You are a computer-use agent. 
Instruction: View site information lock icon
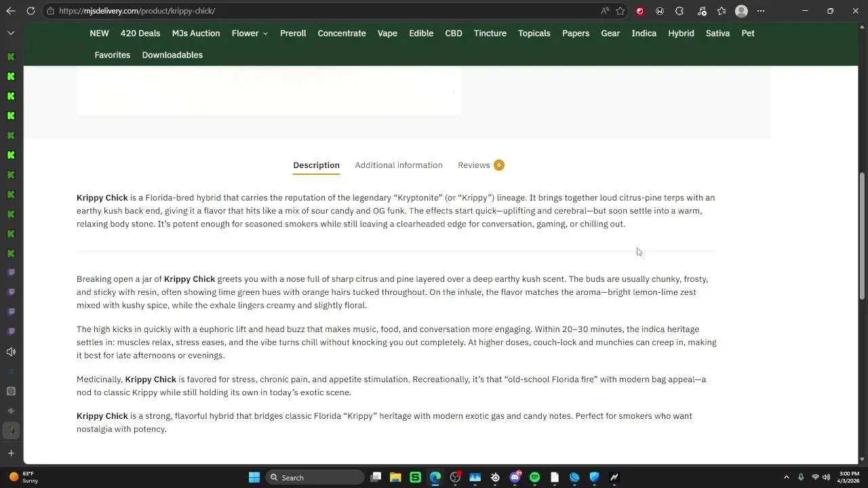point(50,11)
